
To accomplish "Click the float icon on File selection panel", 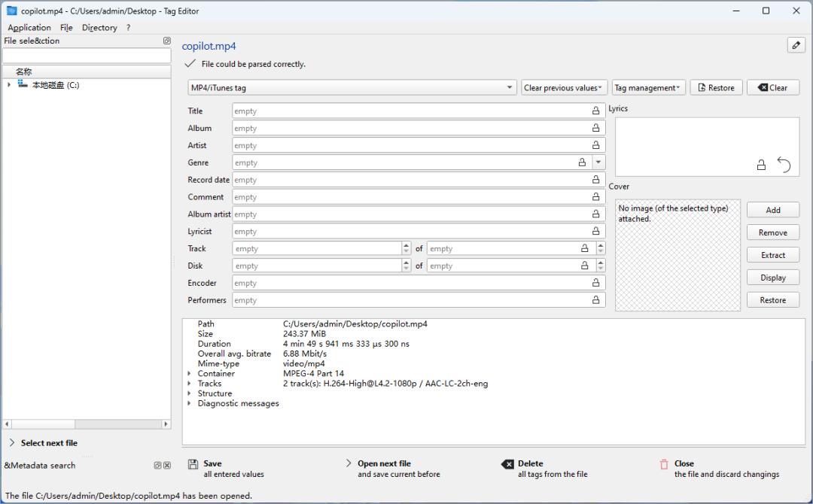I will (167, 41).
